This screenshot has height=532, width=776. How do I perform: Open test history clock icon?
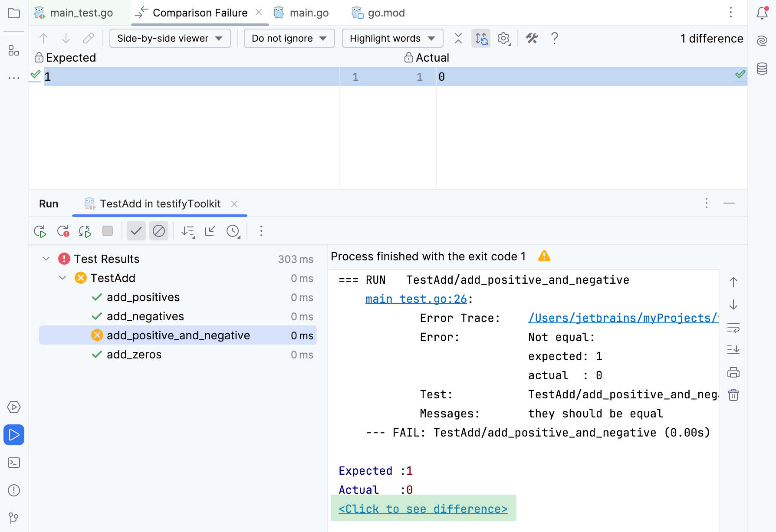tap(233, 231)
